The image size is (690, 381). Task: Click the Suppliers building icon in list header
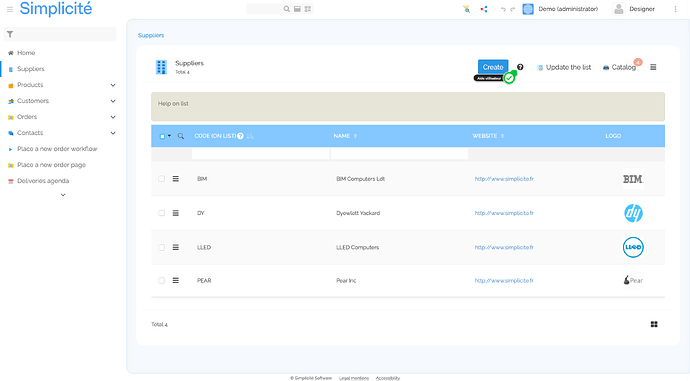161,67
